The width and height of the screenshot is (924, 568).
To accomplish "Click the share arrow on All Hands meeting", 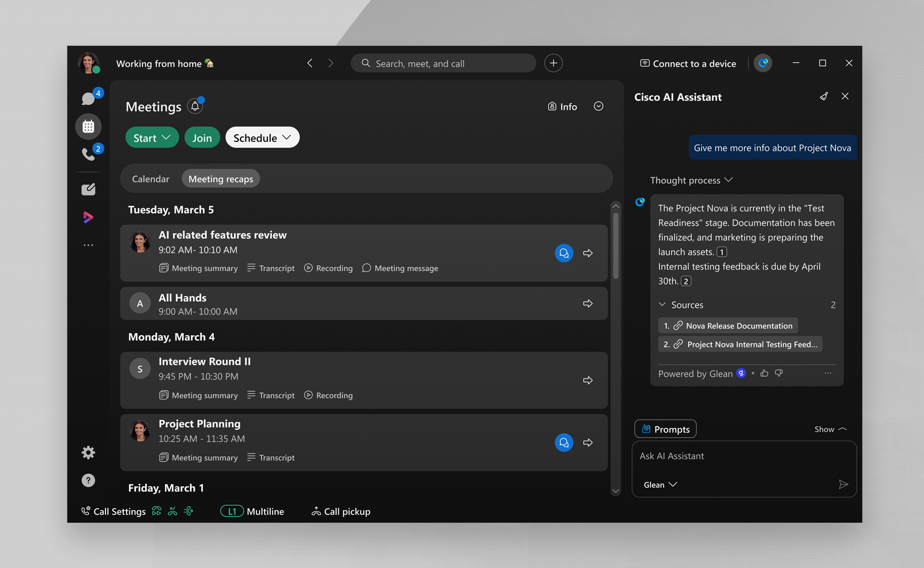I will click(588, 303).
